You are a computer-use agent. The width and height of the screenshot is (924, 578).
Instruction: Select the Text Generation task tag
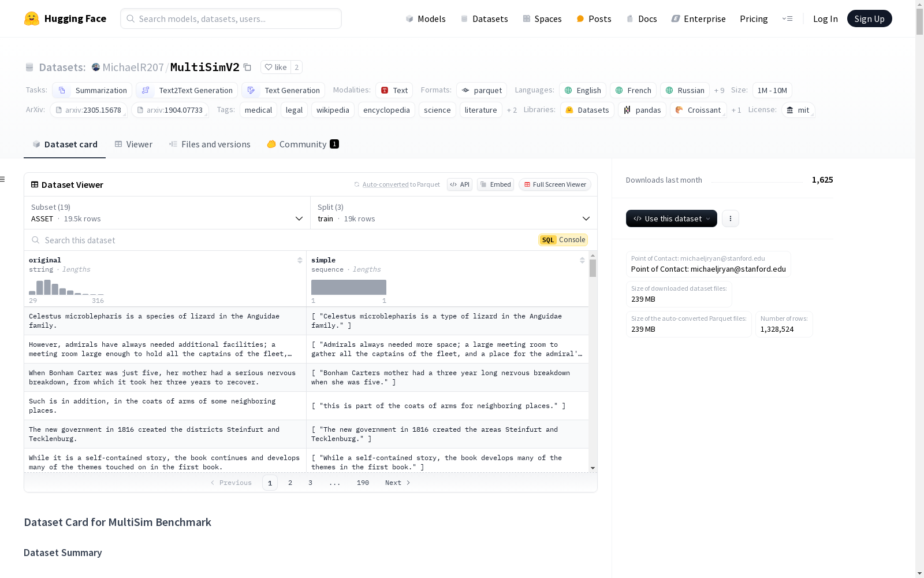point(284,90)
